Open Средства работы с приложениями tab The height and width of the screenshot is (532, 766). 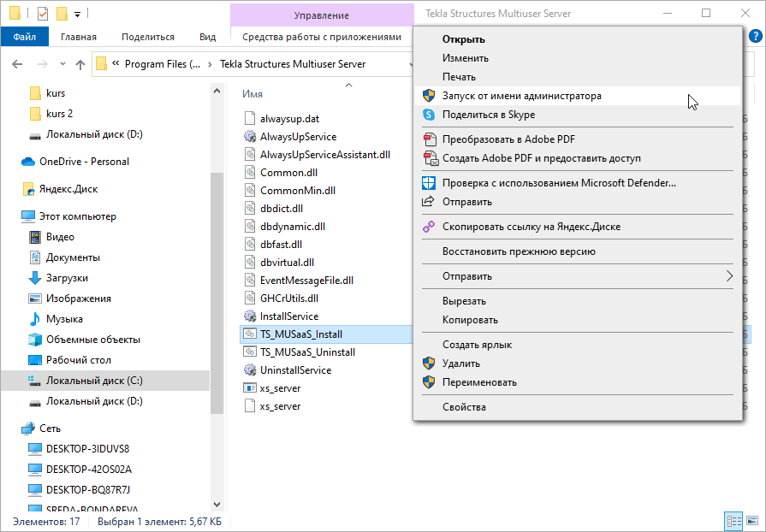coord(322,37)
